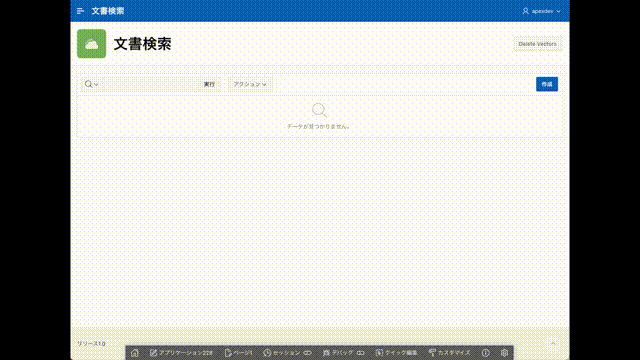640x360 pixels.
Task: Click the green cloud application icon
Action: (x=91, y=44)
